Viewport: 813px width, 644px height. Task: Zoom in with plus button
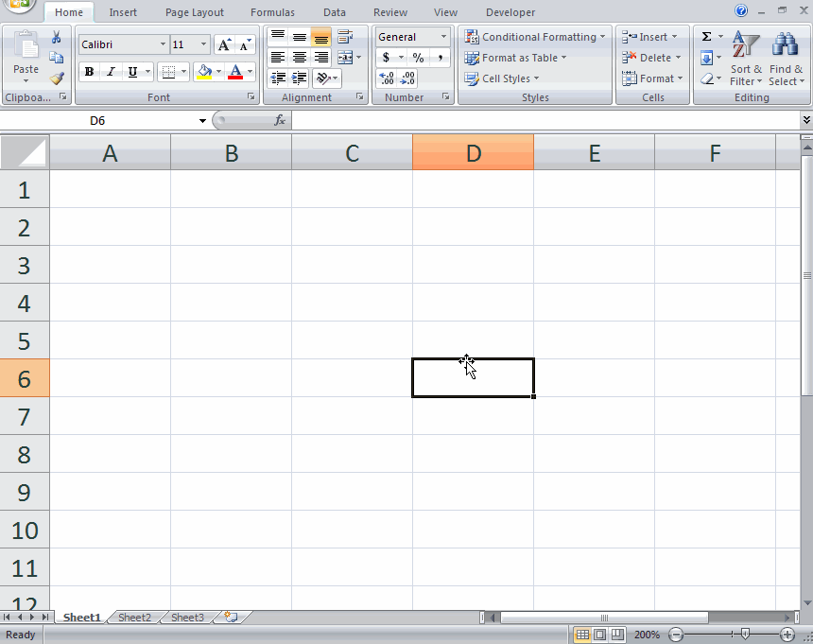(787, 635)
